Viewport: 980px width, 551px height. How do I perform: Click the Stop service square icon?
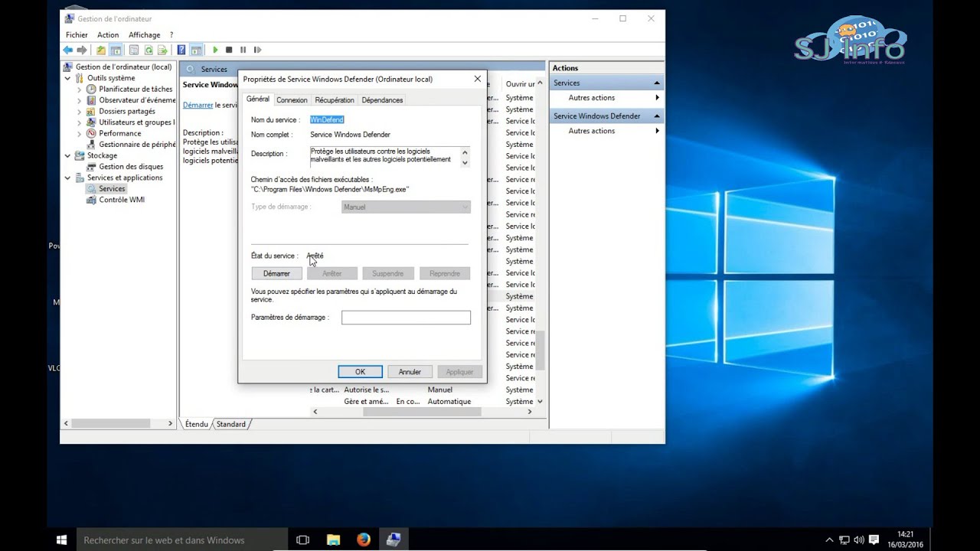(x=229, y=50)
